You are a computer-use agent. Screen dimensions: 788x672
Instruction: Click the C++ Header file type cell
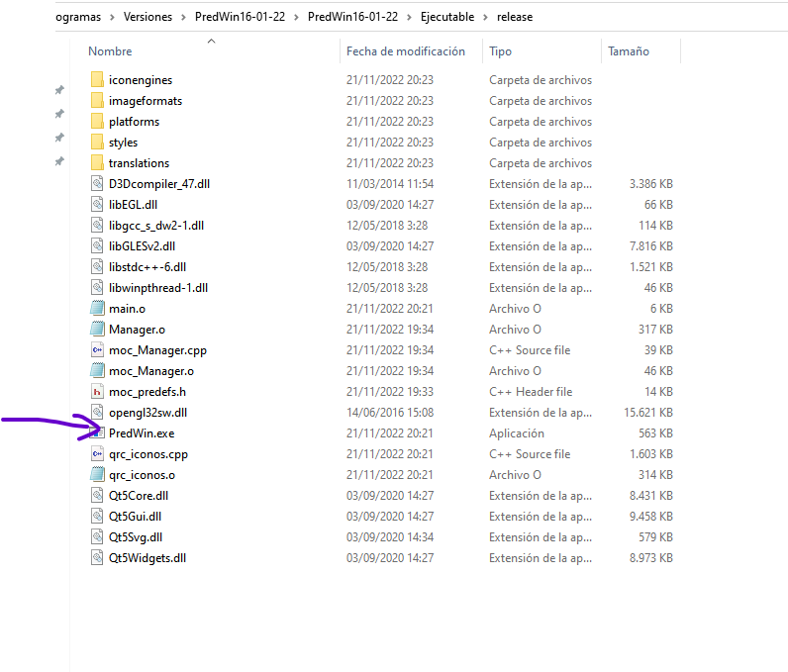531,392
